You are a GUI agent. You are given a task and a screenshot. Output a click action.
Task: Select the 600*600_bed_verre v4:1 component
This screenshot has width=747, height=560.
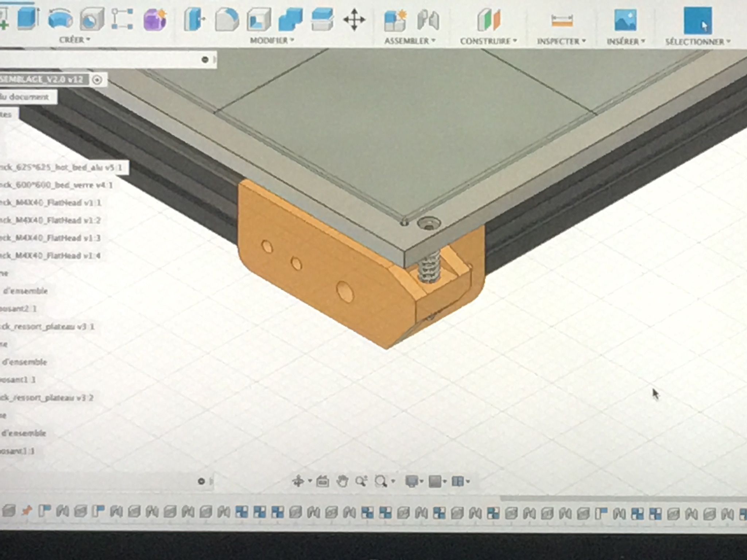(56, 185)
